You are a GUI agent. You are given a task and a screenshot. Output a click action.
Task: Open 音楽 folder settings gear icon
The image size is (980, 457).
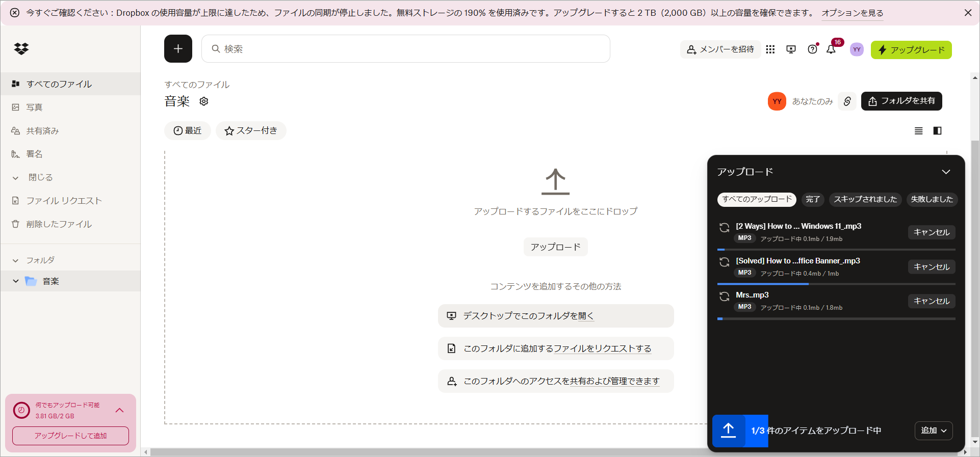[x=204, y=101]
